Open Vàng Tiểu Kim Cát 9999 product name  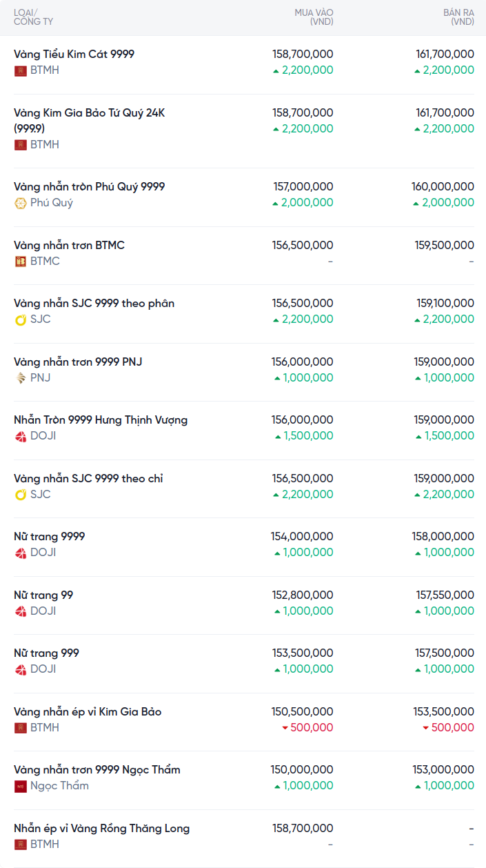coord(74,54)
